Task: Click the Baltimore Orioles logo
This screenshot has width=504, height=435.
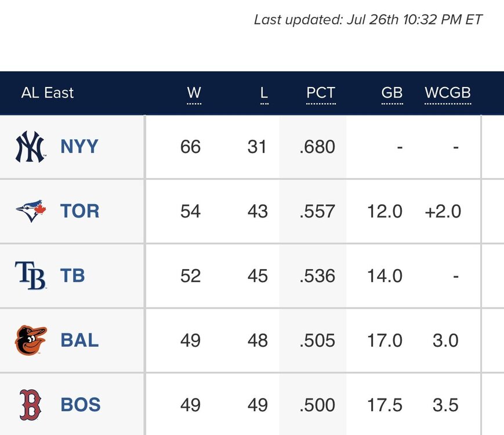Action: [30, 340]
